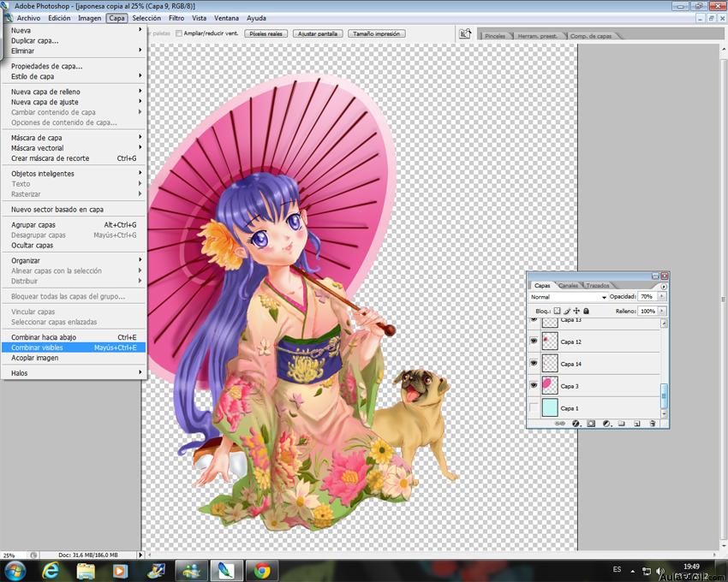Switch to the Canales tab
Viewport: 728px width, 582px height.
569,285
